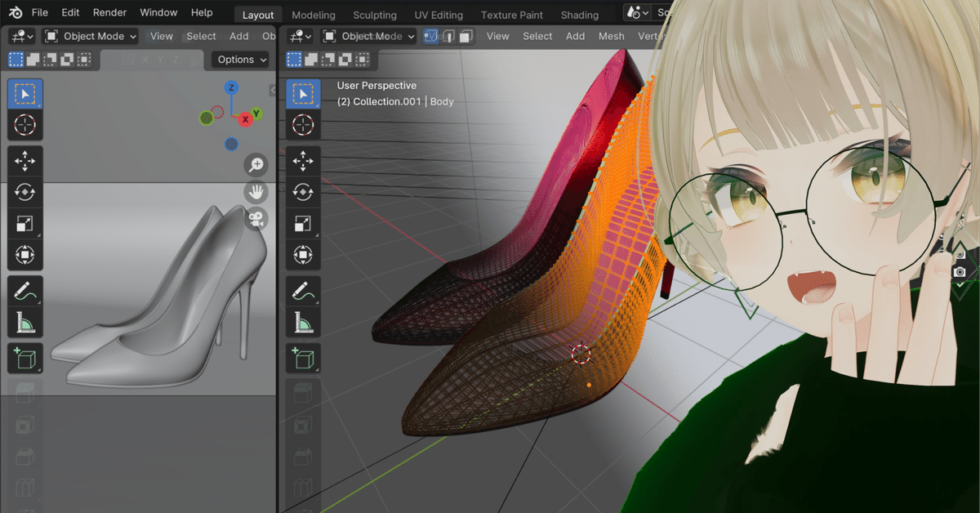The height and width of the screenshot is (513, 980).
Task: Select the Cursor tool in left viewport
Action: click(x=25, y=125)
